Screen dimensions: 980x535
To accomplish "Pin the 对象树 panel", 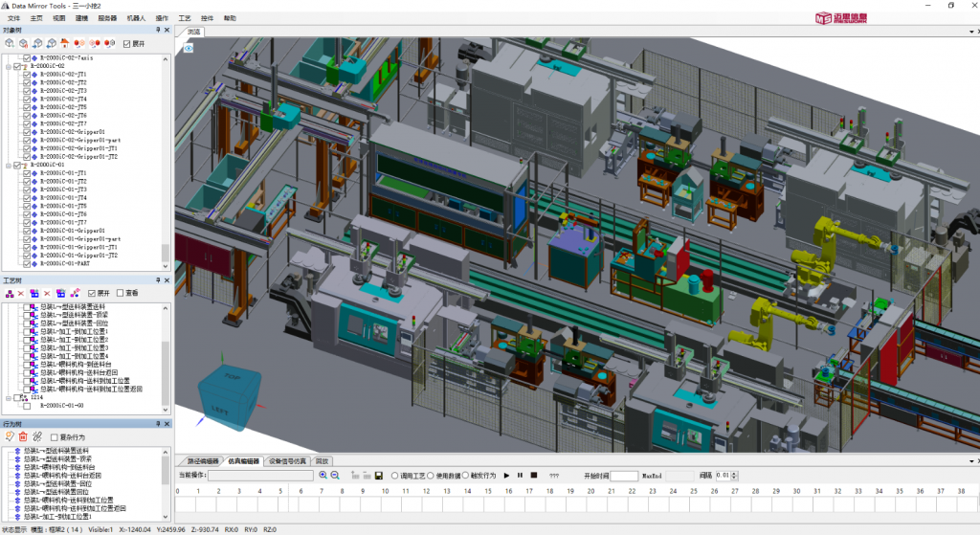I will tap(158, 30).
